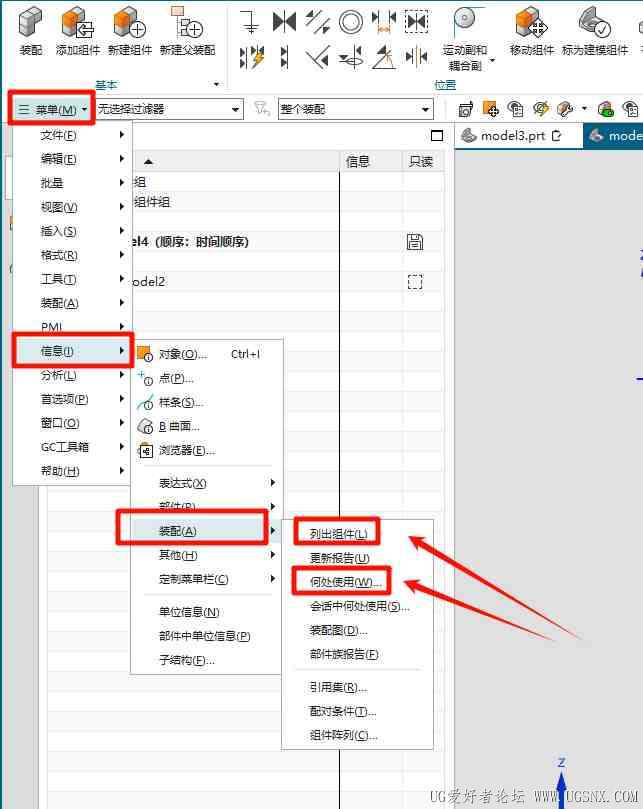Click the 添加组件 add component icon
Viewport: 643px width, 809px height.
point(77,23)
